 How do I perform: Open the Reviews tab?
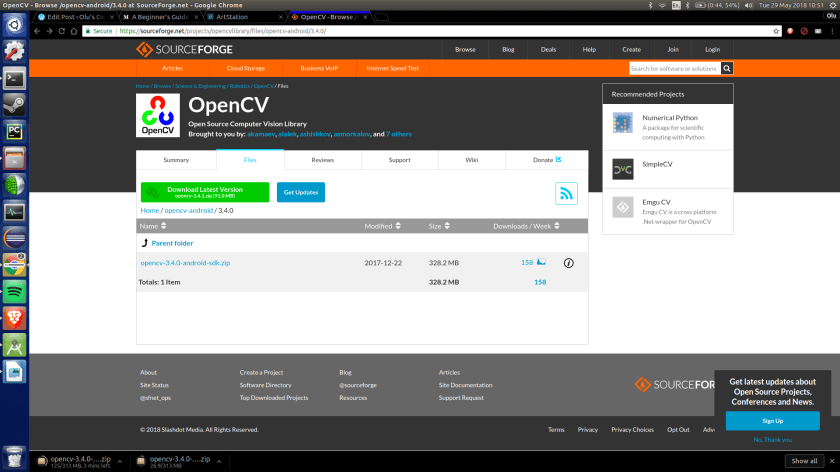(x=322, y=160)
